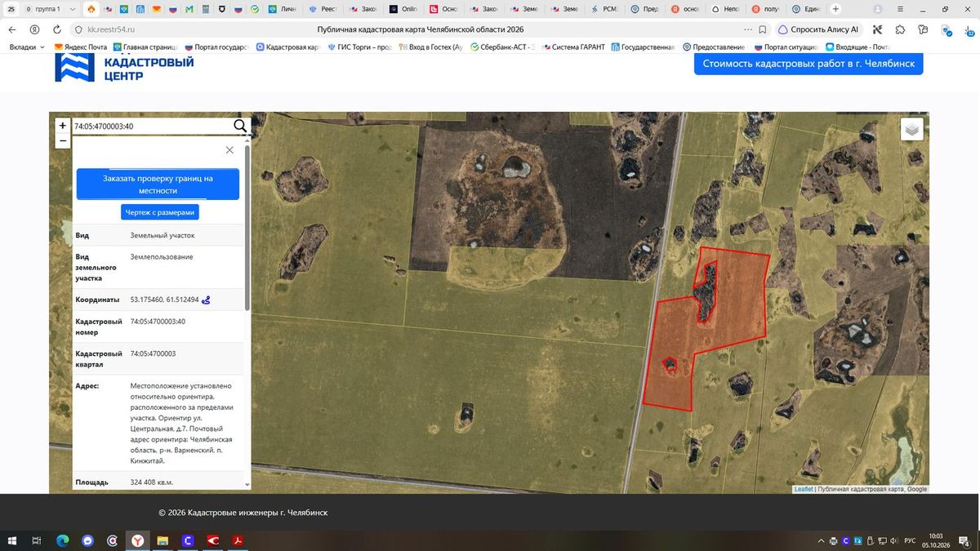Open the route icon next to coordinates
This screenshot has width=980, height=551.
click(206, 300)
